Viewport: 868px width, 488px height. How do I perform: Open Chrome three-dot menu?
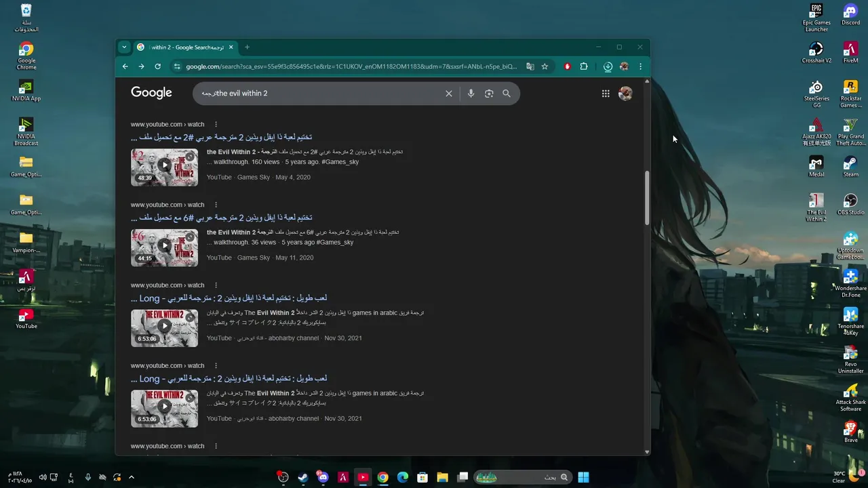coord(640,66)
